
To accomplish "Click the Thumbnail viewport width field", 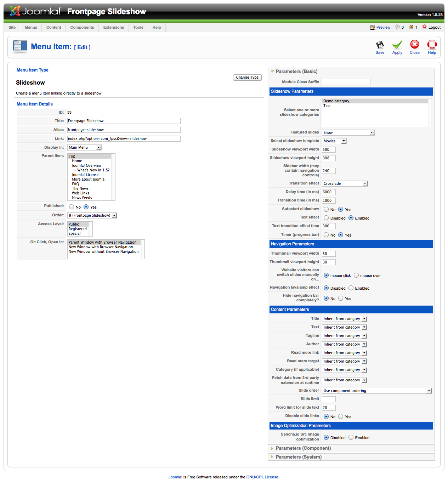I will [x=329, y=254].
